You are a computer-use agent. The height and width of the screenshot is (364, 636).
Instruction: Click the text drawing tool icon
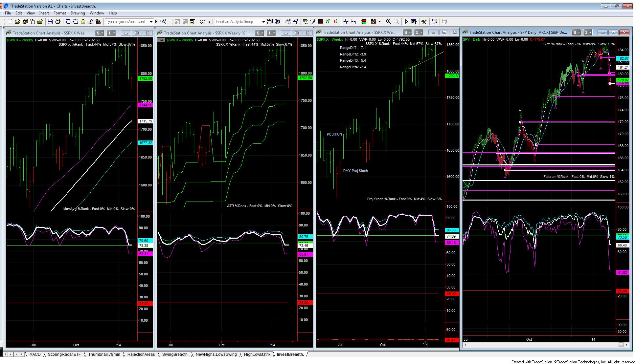(414, 22)
